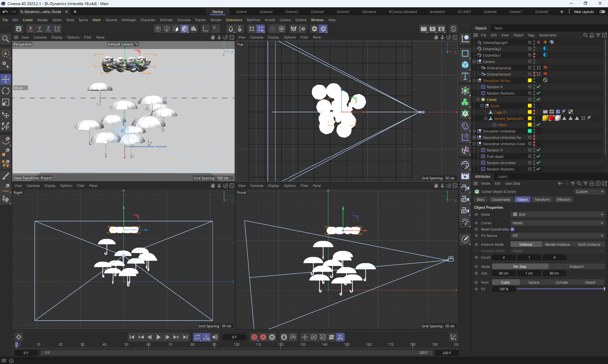This screenshot has width=608, height=364.
Task: Expand Simulation Umbrellas in object tree
Action: (474, 131)
